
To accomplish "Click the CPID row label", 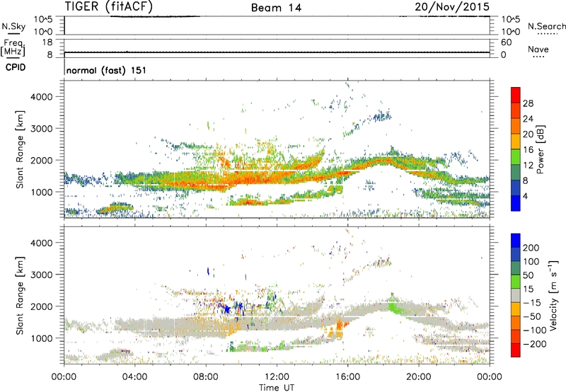I will coord(16,67).
